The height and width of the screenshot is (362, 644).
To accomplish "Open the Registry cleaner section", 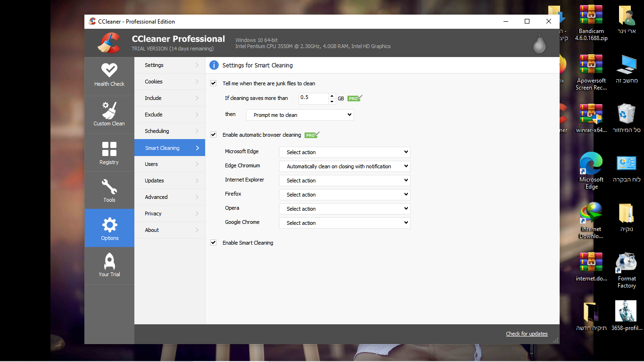I will click(109, 153).
